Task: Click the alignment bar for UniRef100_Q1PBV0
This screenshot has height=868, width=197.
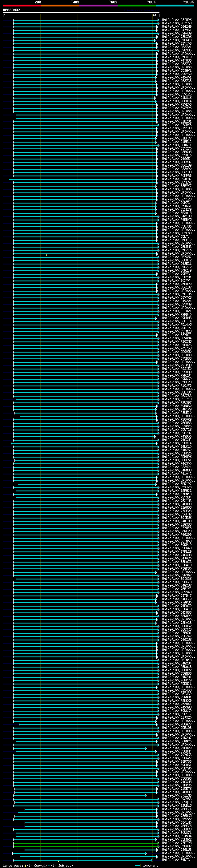Action: [x=79, y=748]
